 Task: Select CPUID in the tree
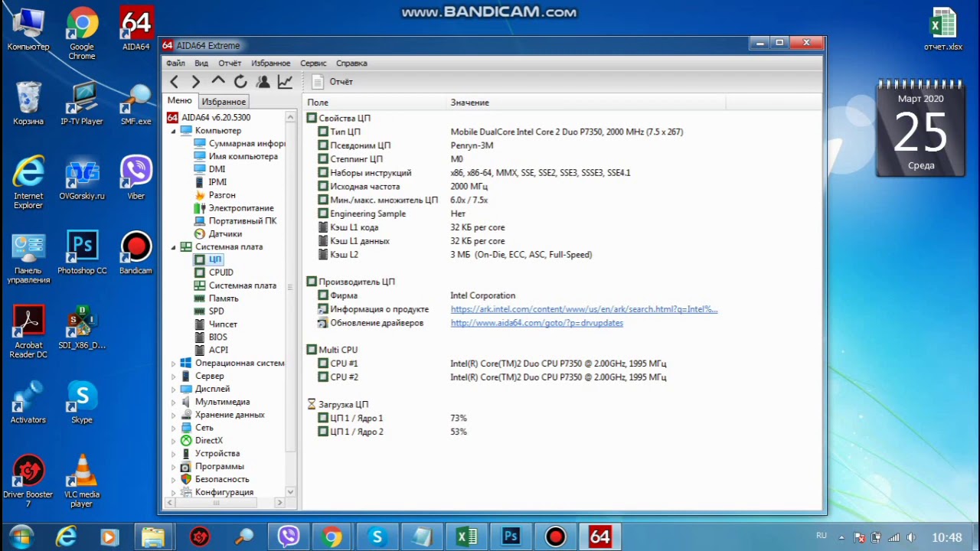(x=214, y=272)
